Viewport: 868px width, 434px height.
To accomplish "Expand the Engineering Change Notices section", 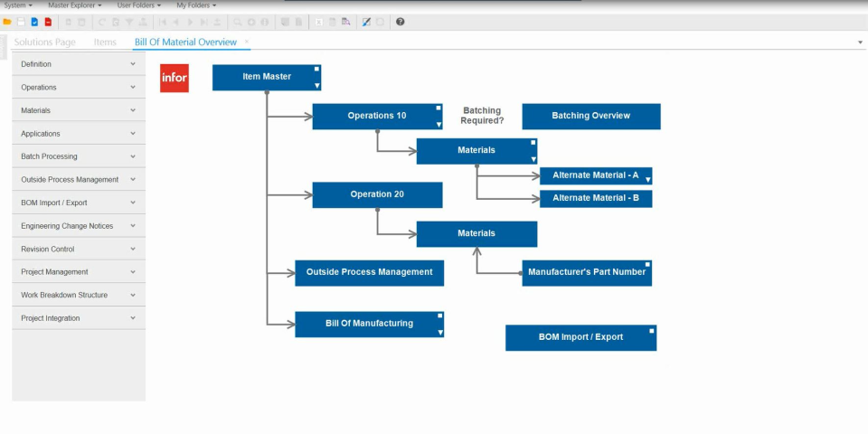I will point(79,226).
